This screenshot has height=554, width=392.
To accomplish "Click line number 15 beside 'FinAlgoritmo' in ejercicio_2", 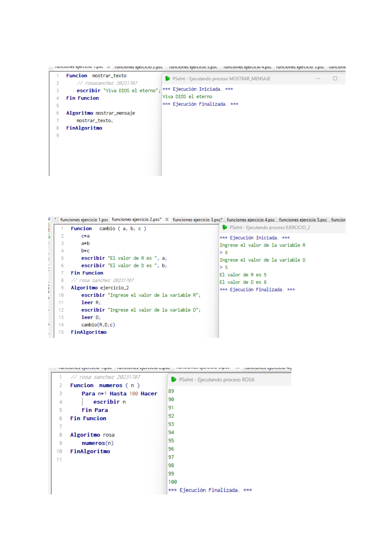I will point(61,332).
